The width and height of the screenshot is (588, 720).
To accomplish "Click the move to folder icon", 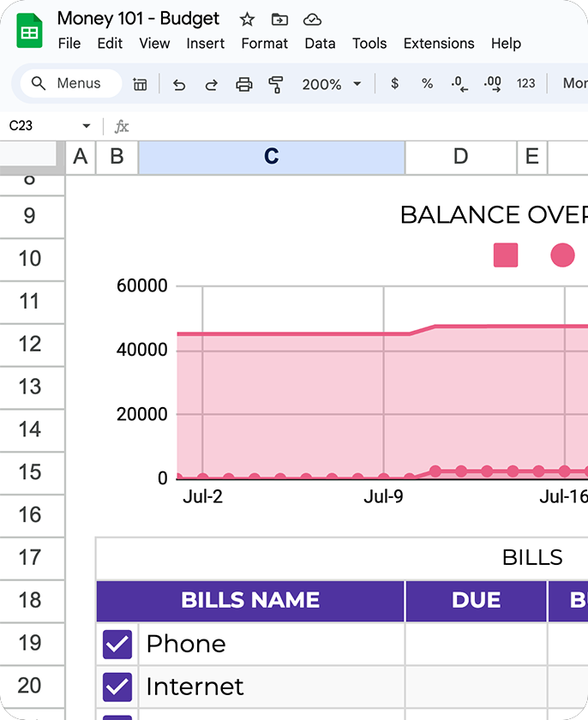I will coord(279,19).
